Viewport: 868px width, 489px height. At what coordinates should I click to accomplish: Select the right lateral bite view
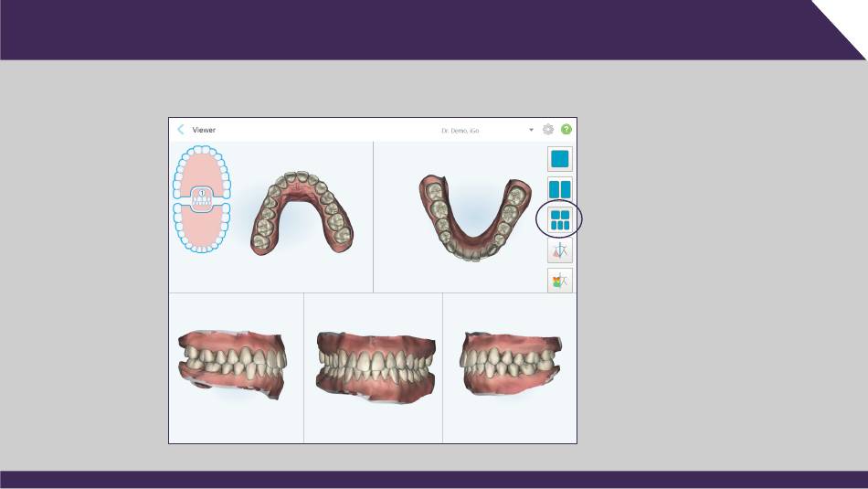[x=233, y=364]
